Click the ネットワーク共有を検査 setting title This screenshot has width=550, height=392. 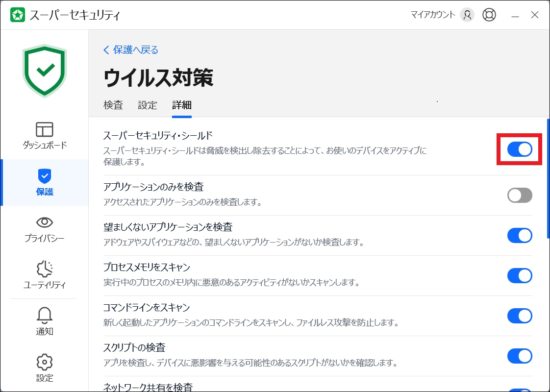click(148, 387)
